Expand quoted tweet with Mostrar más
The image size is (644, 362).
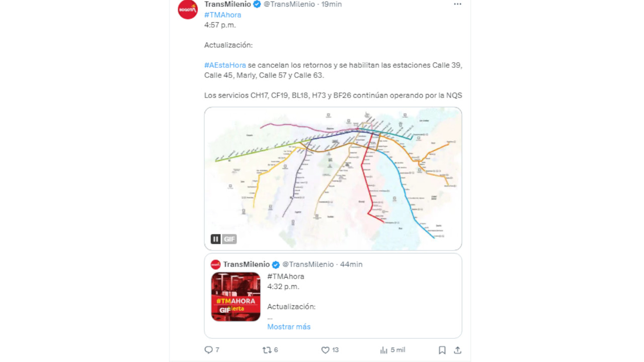point(289,327)
